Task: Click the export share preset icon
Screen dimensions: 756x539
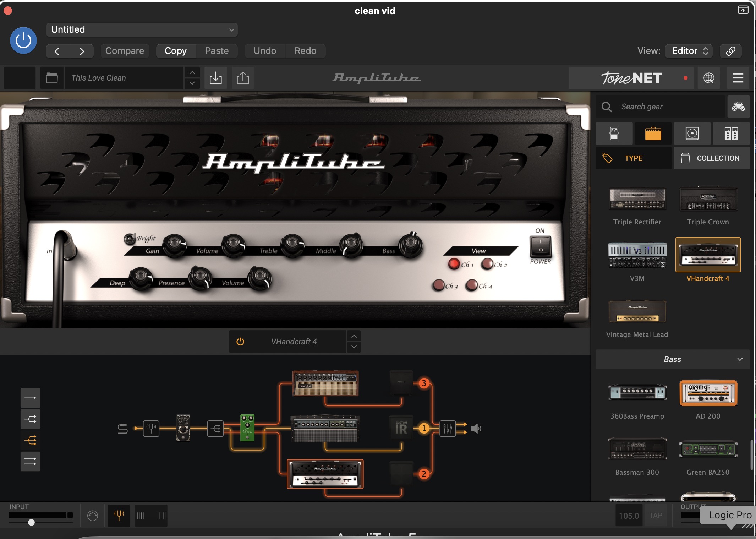Action: pyautogui.click(x=243, y=78)
